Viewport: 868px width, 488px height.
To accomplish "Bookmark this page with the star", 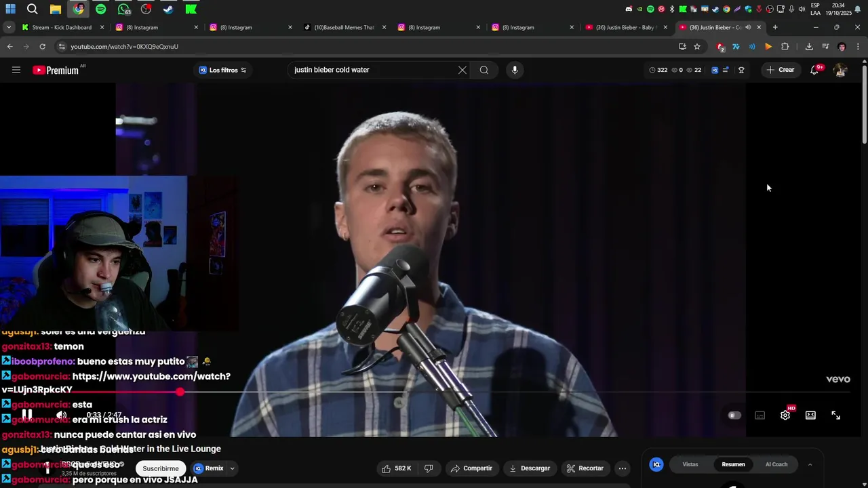I will 697,47.
